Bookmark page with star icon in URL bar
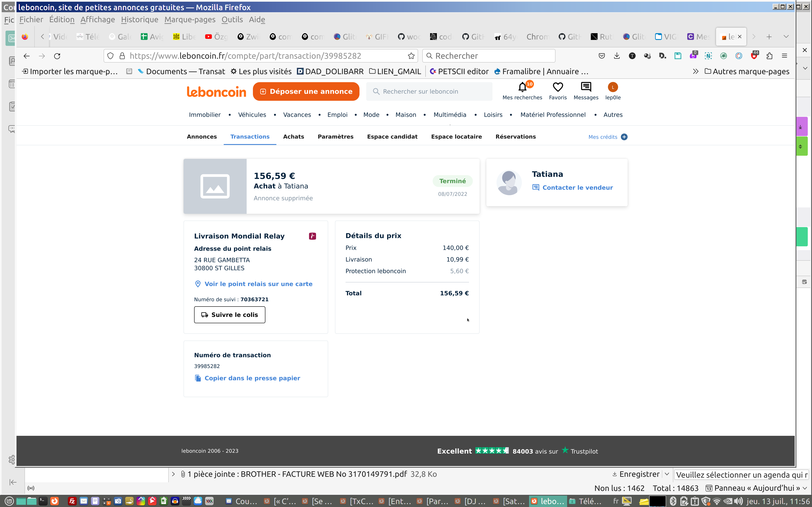This screenshot has width=812, height=507. [x=411, y=56]
